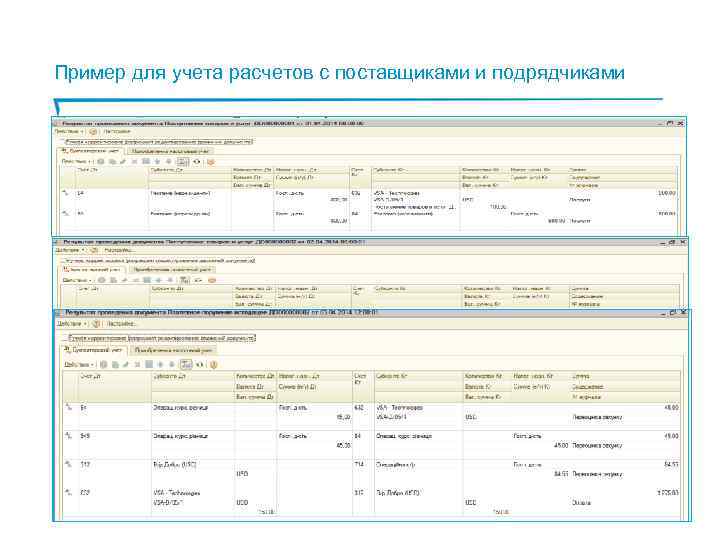The height and width of the screenshot is (540, 720).
Task: Edit pencil icon in front payment order window toolbar
Action: point(126,365)
